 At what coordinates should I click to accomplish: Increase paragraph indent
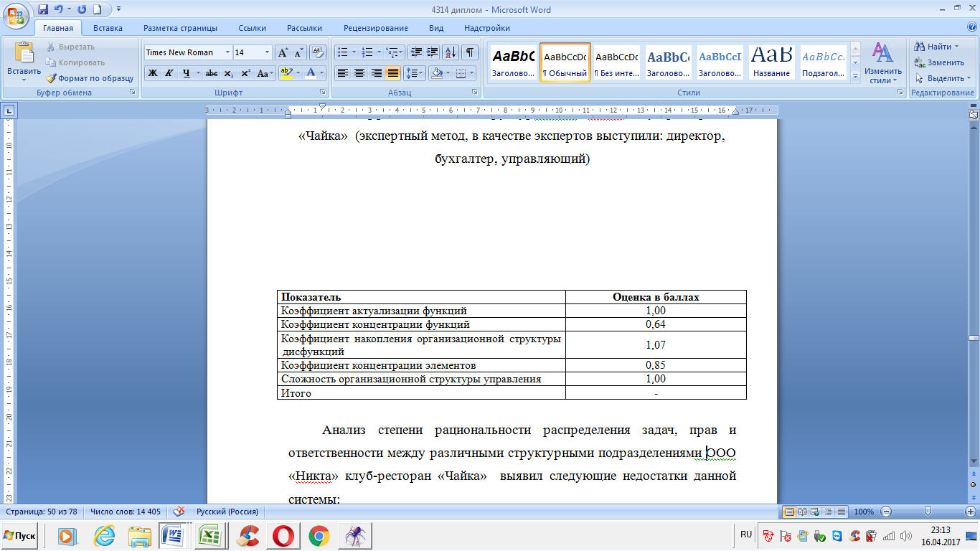tap(433, 52)
